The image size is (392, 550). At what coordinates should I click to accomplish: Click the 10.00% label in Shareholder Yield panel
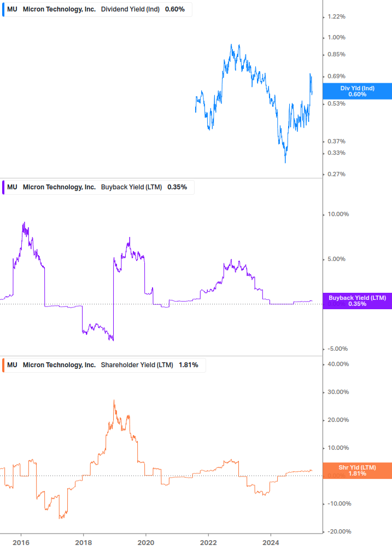click(338, 448)
